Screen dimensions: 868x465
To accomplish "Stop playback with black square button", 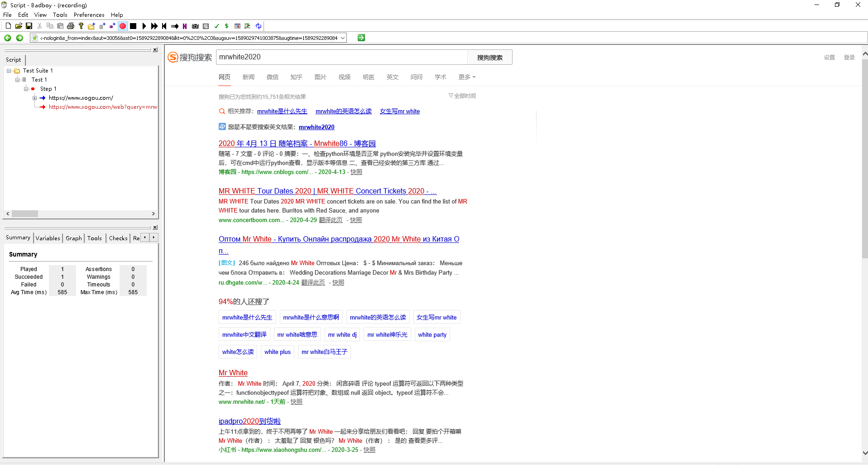I will (133, 26).
